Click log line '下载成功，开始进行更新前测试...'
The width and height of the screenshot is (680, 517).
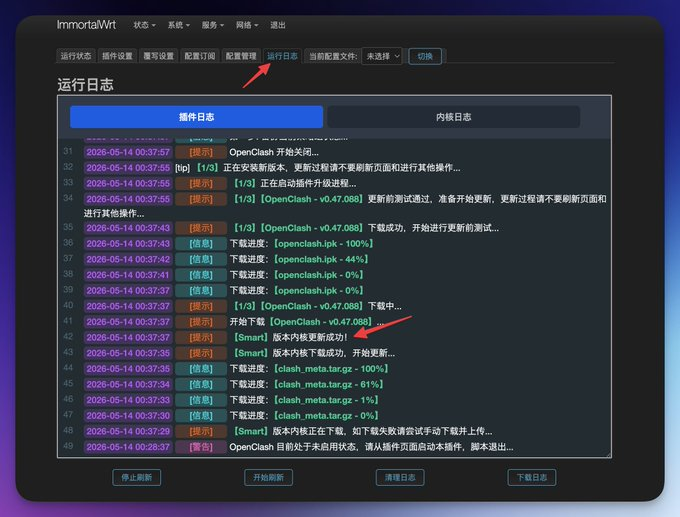pos(366,228)
